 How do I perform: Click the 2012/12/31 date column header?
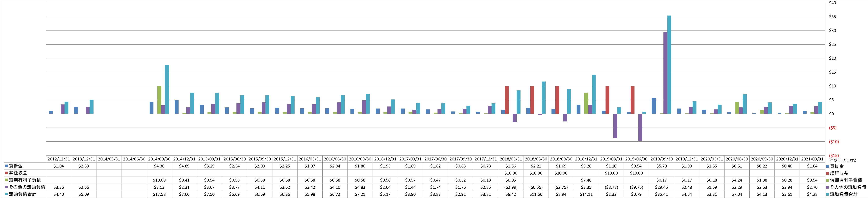click(x=59, y=159)
